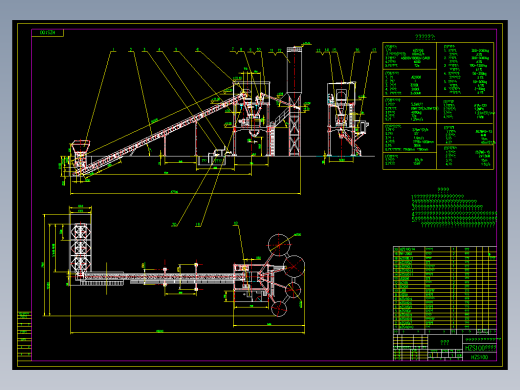This screenshot has height=390, width=520.
Task: Select the aggregate feed hopper in elevation view
Action: tap(80, 147)
